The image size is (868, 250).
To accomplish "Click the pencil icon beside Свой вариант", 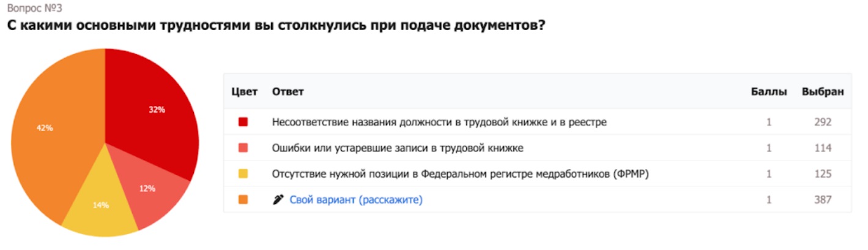I will click(278, 200).
